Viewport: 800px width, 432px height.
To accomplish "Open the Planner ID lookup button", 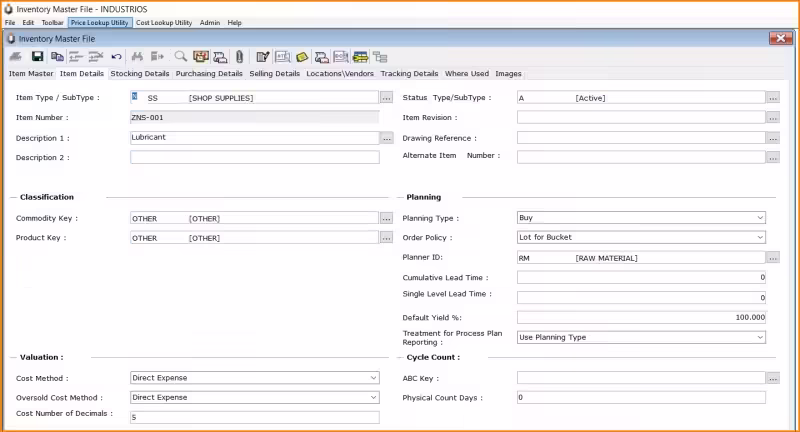I will 773,258.
